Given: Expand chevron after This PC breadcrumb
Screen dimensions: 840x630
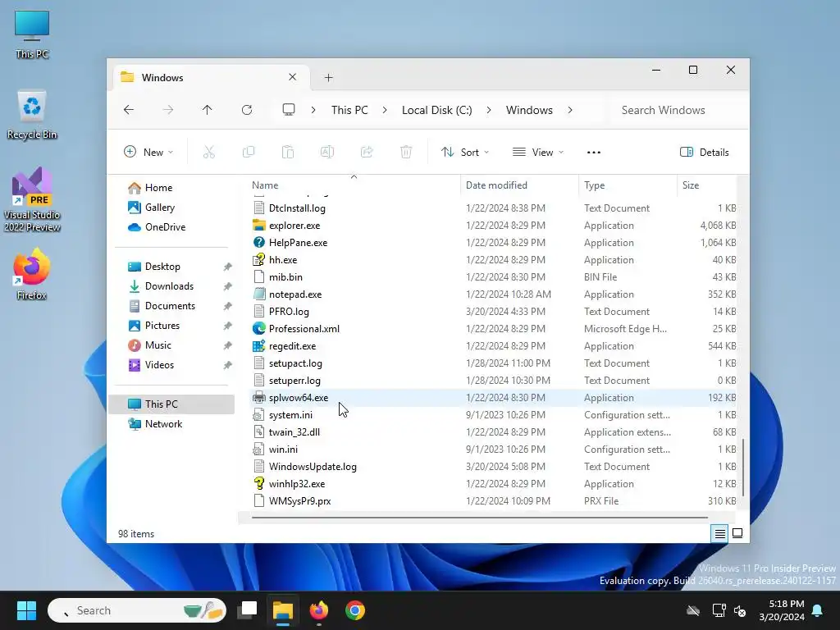Looking at the screenshot, I should click(385, 110).
